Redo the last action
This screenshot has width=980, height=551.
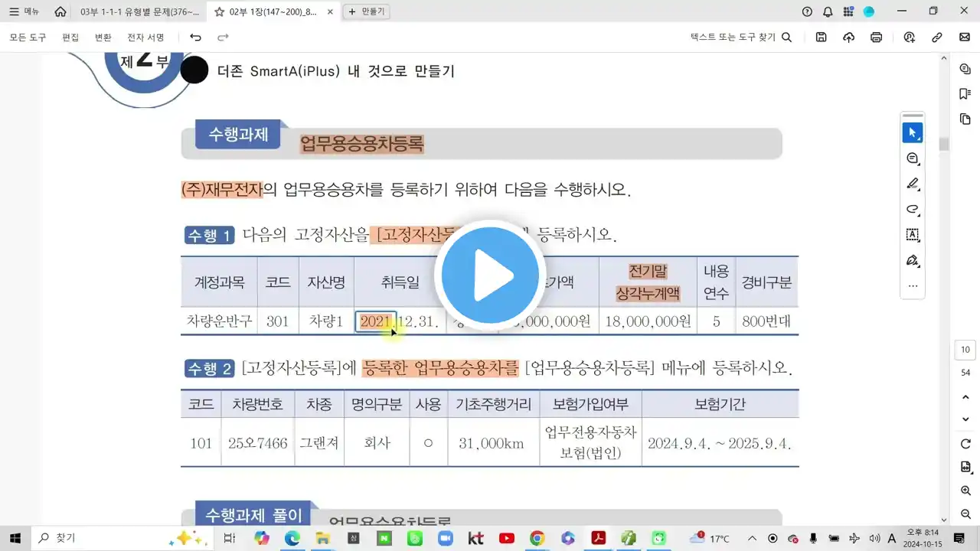[223, 37]
